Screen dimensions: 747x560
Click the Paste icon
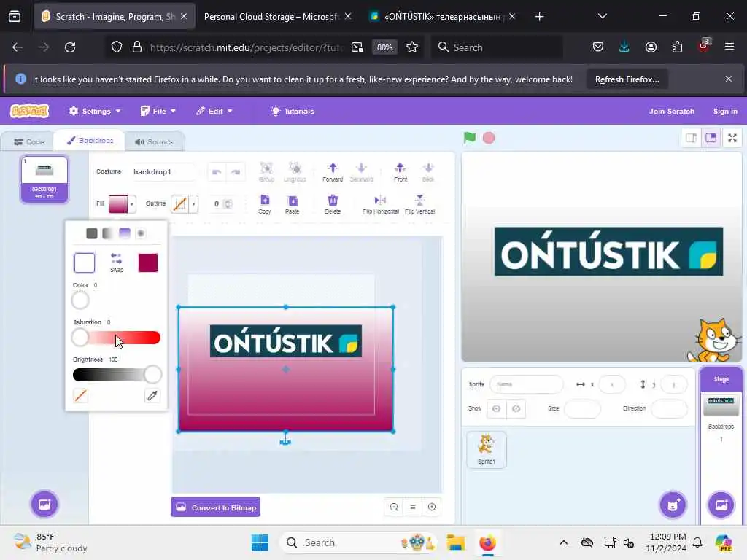pyautogui.click(x=292, y=204)
